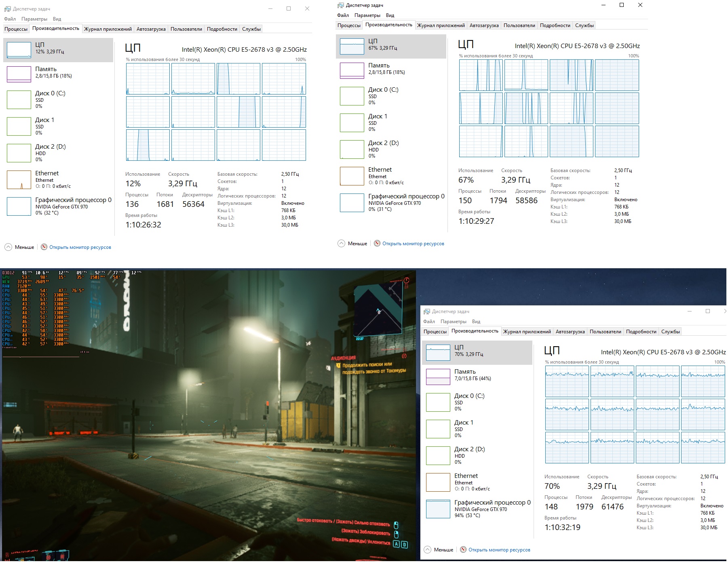
Task: Switch to Пользователи tab in 67% CPU window
Action: pyautogui.click(x=519, y=25)
